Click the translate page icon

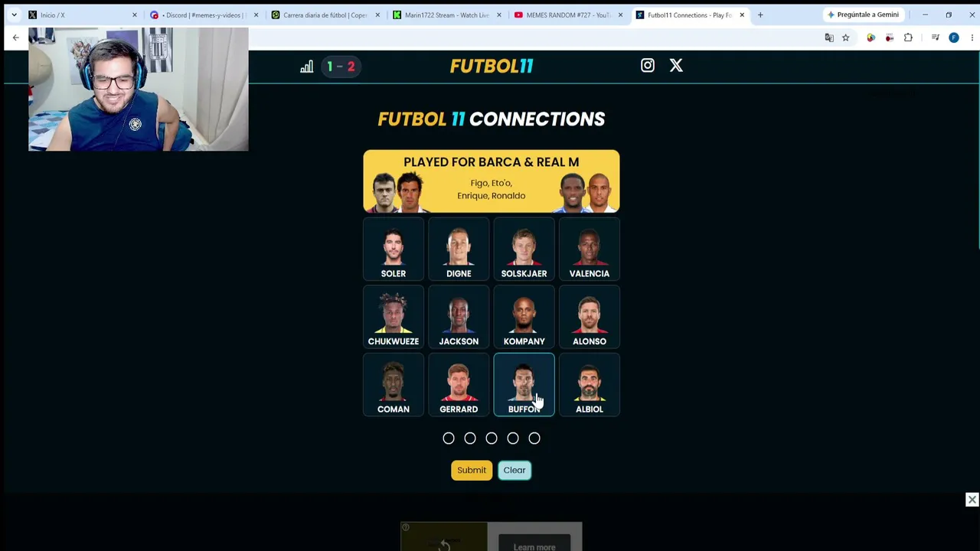(x=829, y=37)
